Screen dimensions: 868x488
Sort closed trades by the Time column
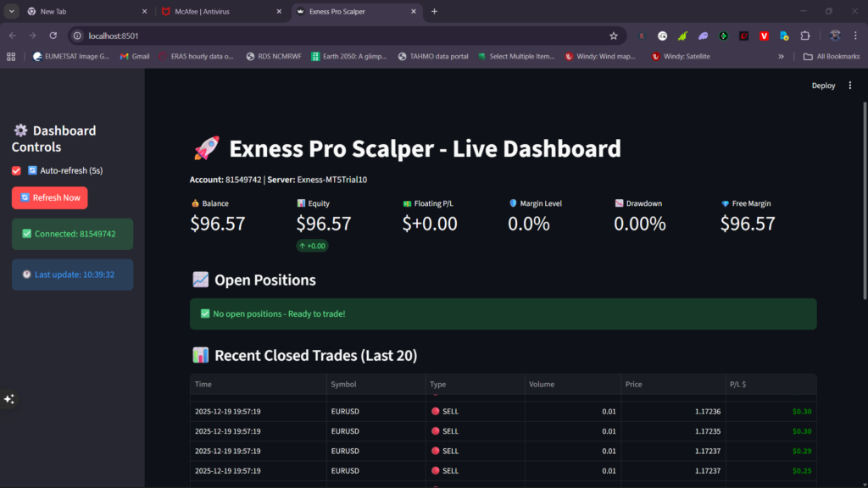[x=258, y=384]
